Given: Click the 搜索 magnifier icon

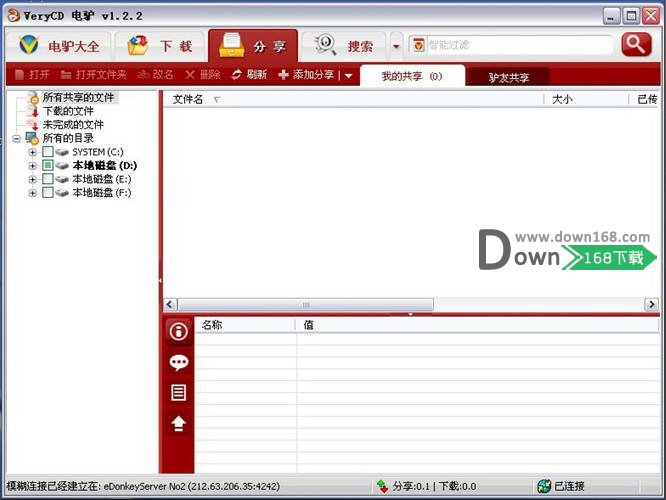Looking at the screenshot, I should 325,45.
